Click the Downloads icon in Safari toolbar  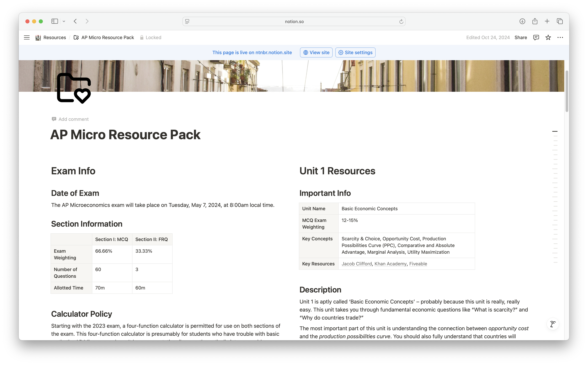pos(522,21)
